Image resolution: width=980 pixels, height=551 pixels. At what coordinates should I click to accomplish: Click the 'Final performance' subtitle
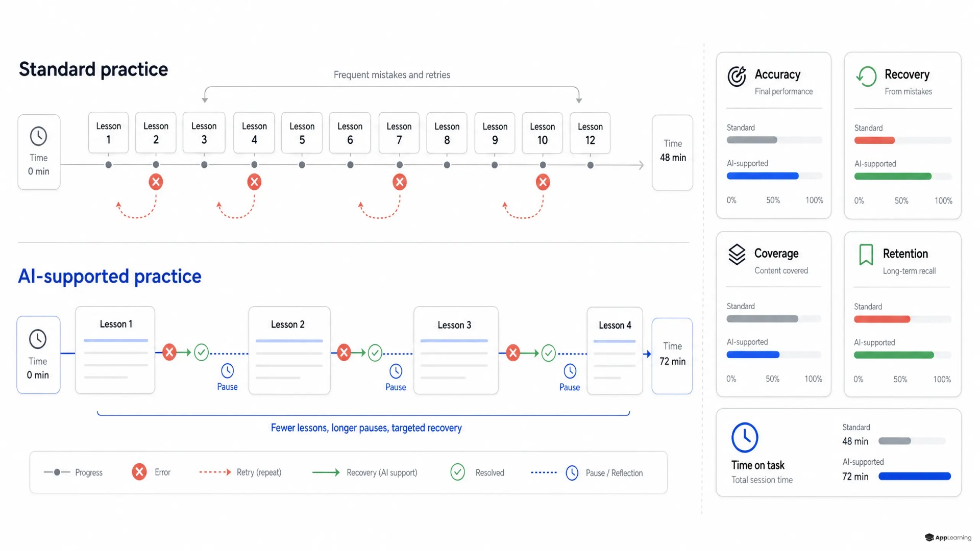tap(783, 91)
